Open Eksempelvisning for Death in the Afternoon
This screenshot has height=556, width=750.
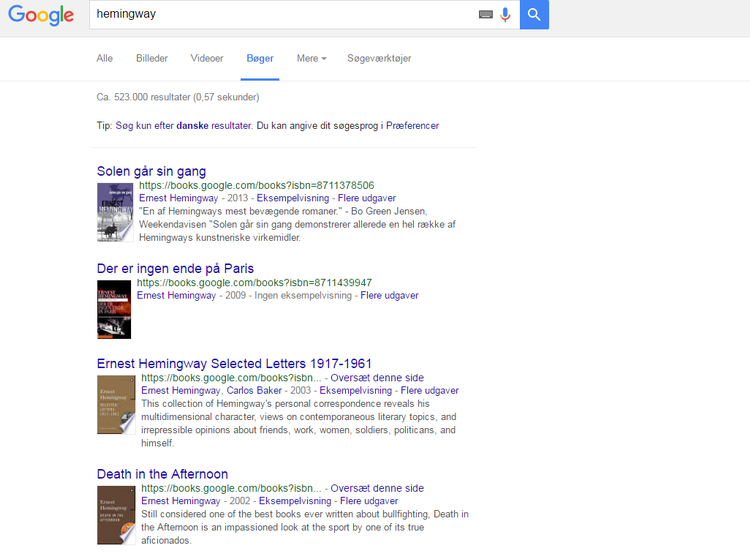click(295, 501)
